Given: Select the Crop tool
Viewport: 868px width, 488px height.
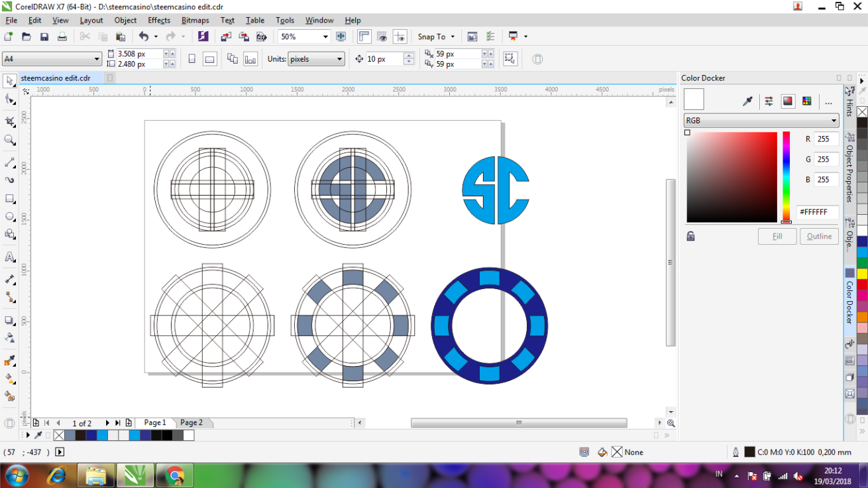Looking at the screenshot, I should (10, 121).
